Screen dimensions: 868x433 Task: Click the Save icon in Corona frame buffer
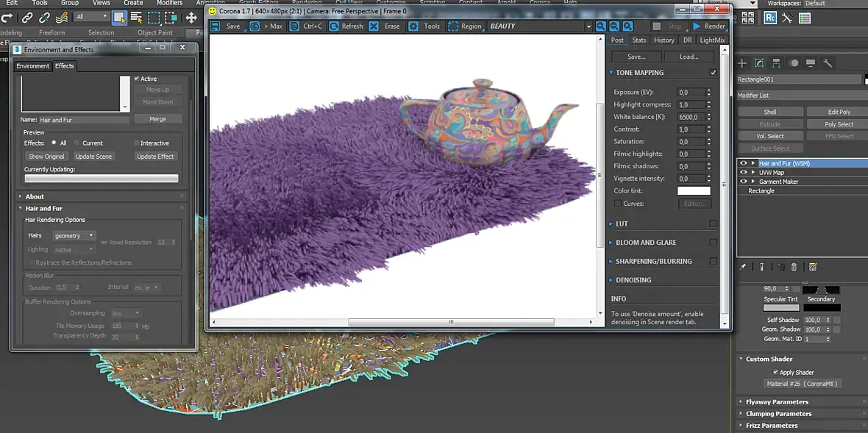click(216, 26)
